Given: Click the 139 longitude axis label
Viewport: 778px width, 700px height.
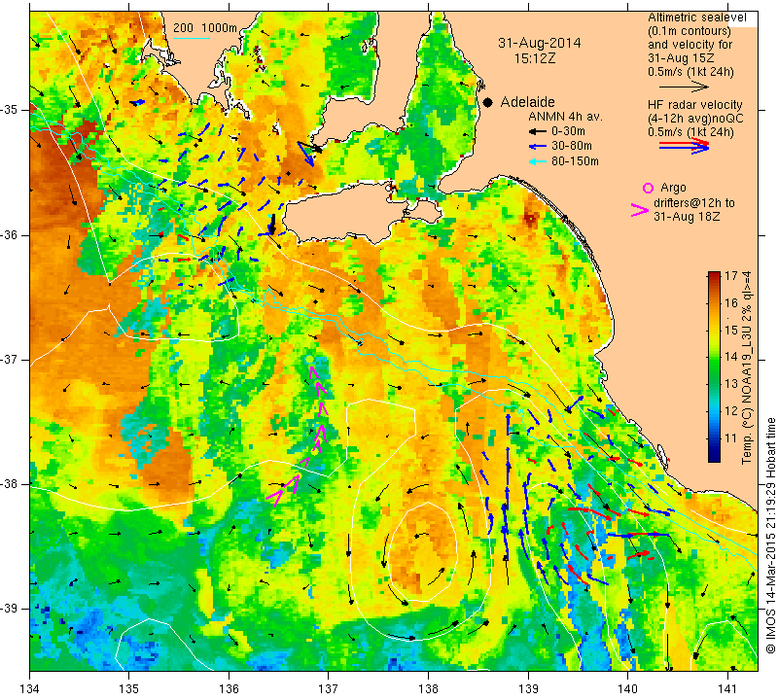Looking at the screenshot, I should [528, 689].
